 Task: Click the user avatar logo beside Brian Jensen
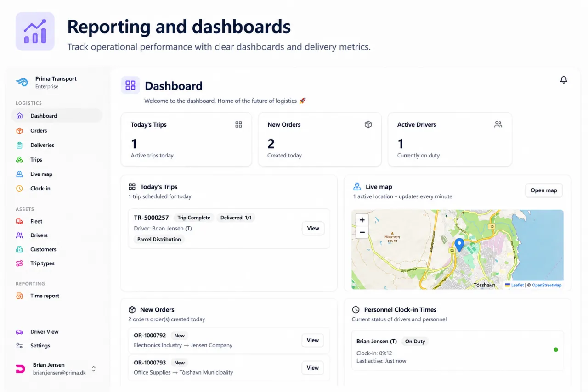pyautogui.click(x=21, y=369)
